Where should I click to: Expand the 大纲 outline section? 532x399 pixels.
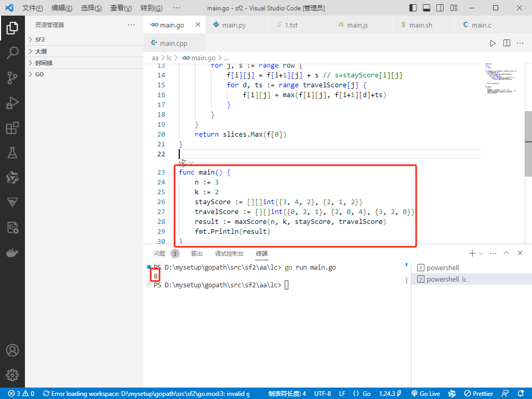[84, 51]
